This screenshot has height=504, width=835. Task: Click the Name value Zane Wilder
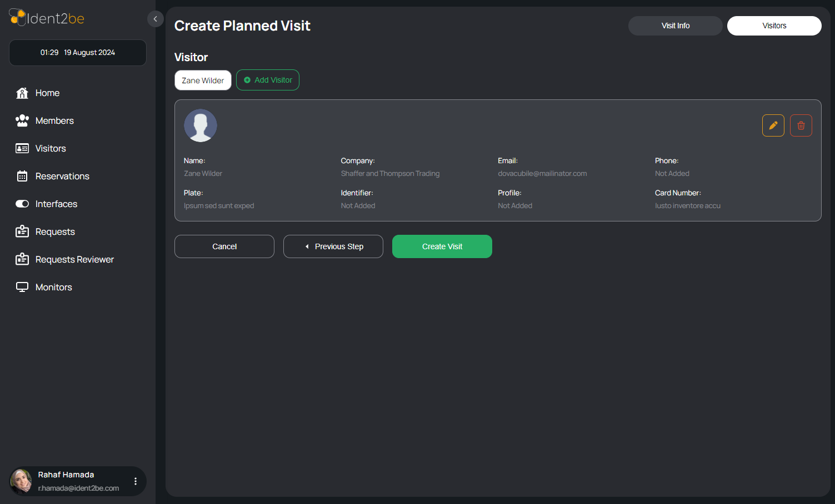click(x=203, y=174)
